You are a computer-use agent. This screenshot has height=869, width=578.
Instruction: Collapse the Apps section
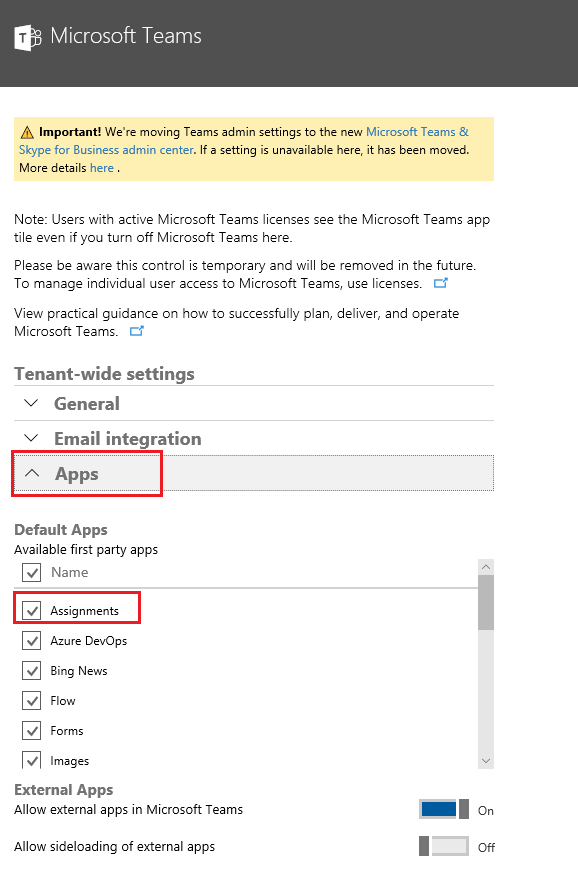[x=254, y=473]
